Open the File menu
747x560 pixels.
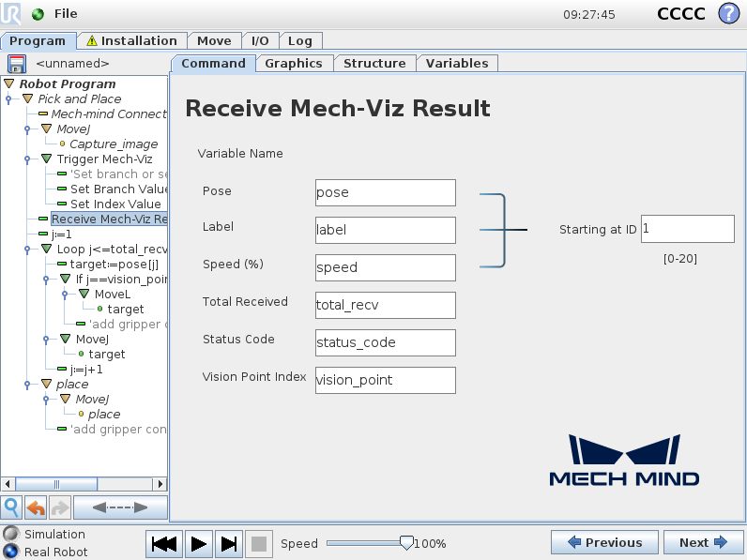(x=66, y=14)
